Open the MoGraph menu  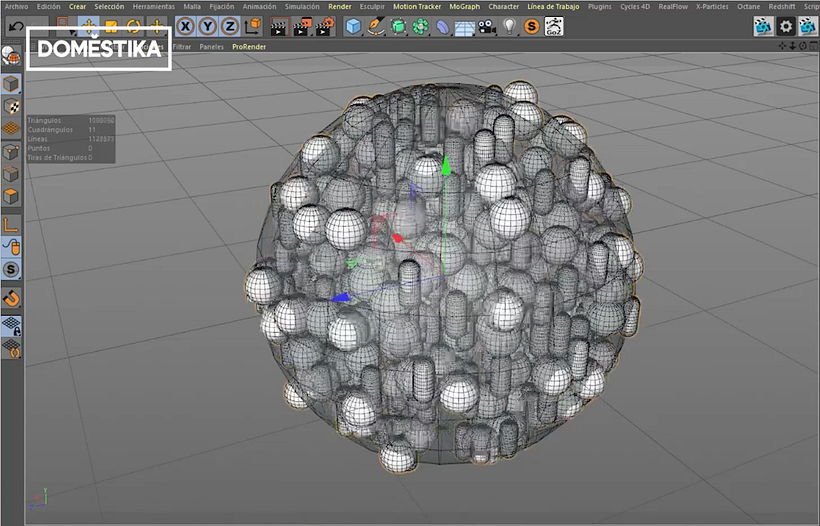(464, 6)
